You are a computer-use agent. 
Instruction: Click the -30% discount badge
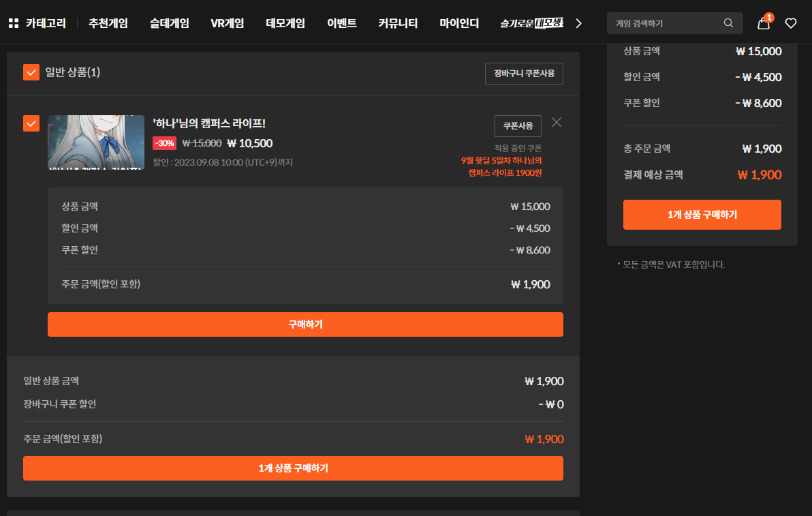(x=164, y=143)
